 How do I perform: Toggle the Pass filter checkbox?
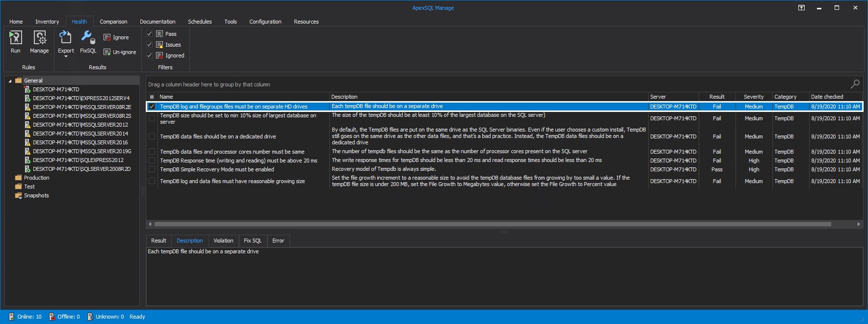coord(150,34)
